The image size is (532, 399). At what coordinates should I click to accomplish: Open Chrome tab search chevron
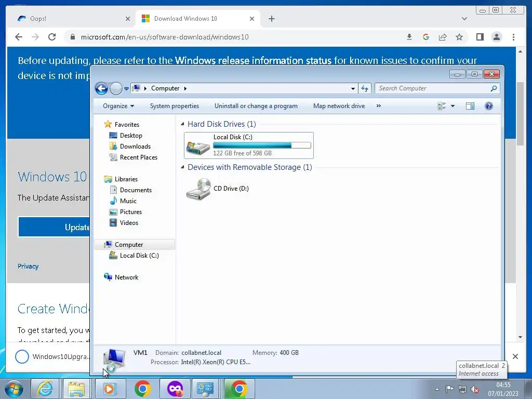point(464,19)
